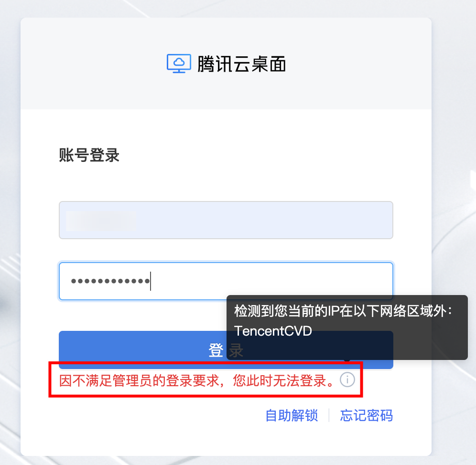Viewport: 476px width, 465px height.
Task: Open the 自助解锁 self-unlock link
Action: click(x=292, y=415)
